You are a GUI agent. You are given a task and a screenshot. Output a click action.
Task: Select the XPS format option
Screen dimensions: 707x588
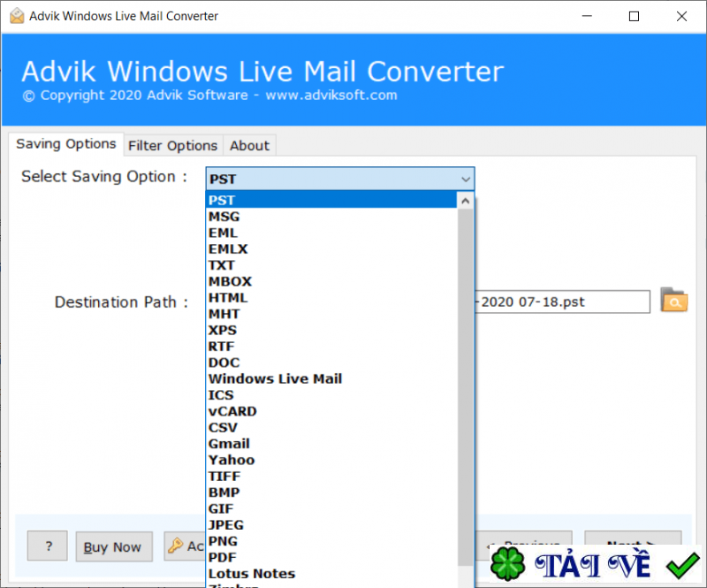pos(331,331)
